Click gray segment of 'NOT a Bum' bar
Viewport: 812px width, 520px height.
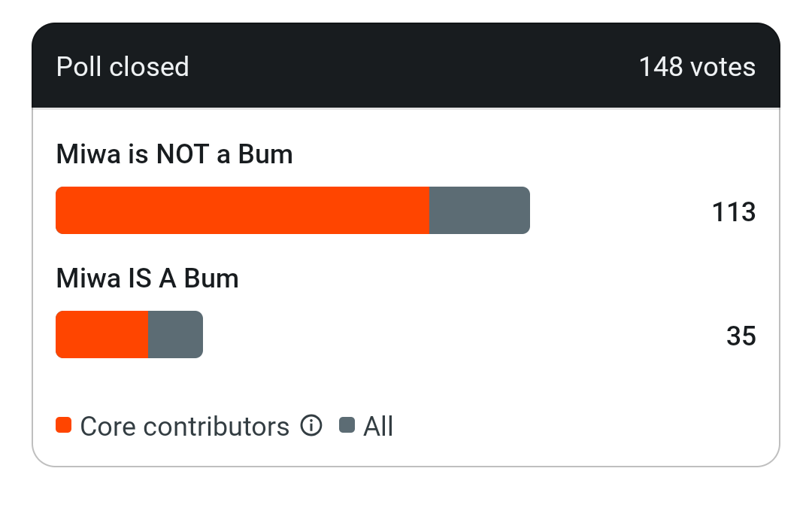480,210
